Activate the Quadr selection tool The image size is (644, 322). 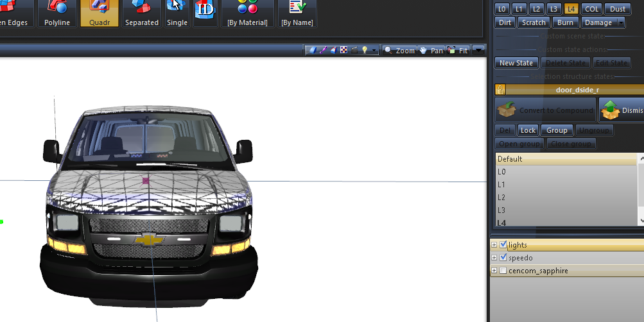(x=100, y=13)
